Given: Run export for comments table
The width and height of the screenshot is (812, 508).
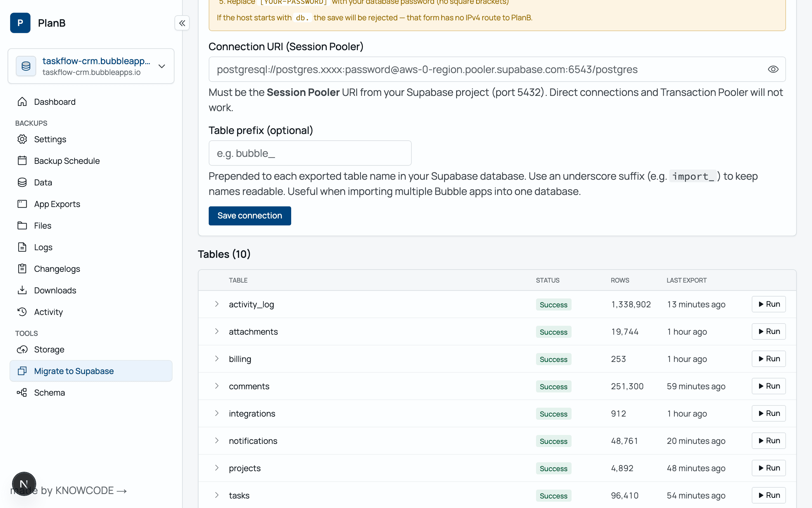Looking at the screenshot, I should click(x=768, y=386).
